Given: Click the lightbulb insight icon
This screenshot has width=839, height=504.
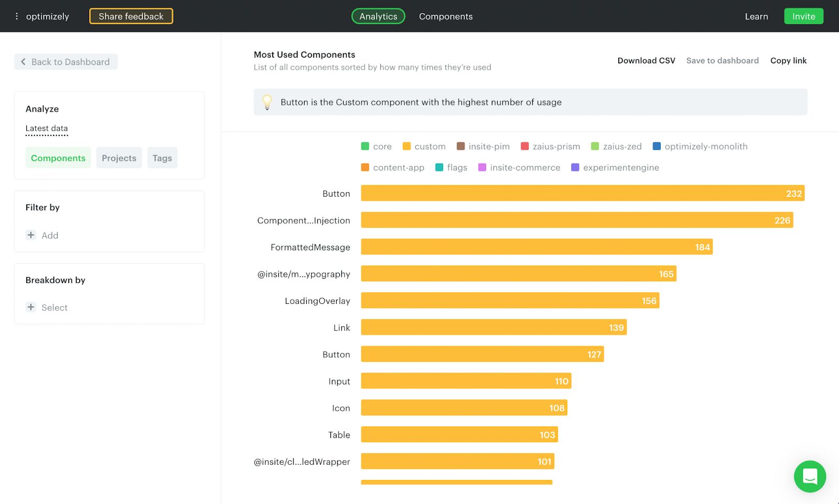Looking at the screenshot, I should [267, 102].
